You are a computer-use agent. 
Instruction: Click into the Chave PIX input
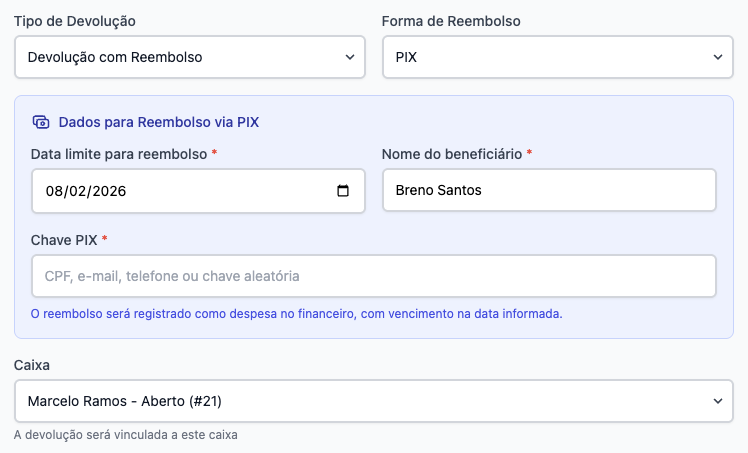[374, 276]
